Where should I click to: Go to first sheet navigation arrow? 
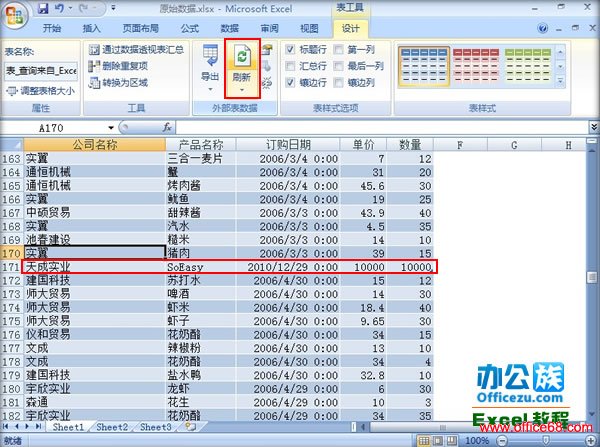pos(6,426)
